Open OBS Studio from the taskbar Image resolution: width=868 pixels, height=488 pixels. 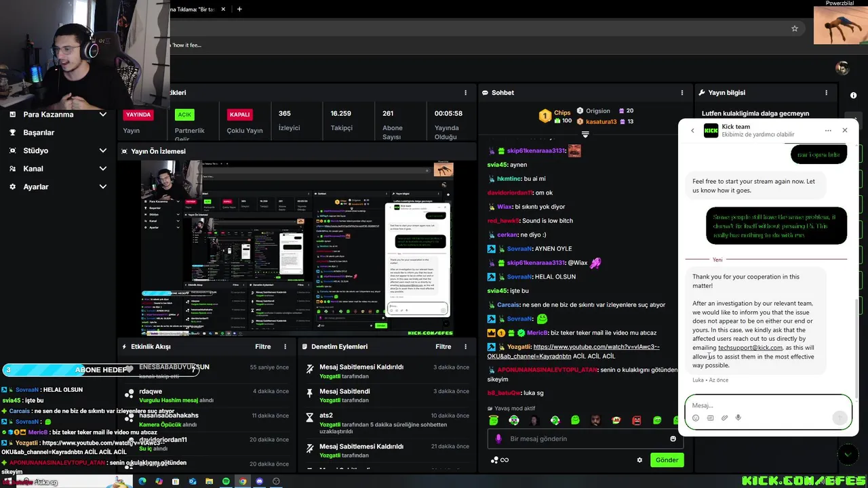pos(276,481)
